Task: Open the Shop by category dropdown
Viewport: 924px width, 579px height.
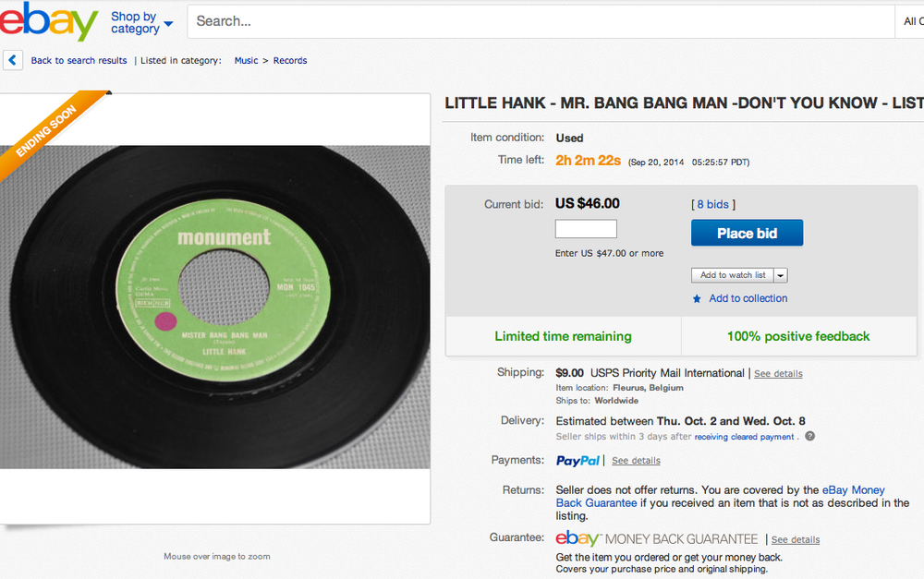Action: pyautogui.click(x=141, y=22)
